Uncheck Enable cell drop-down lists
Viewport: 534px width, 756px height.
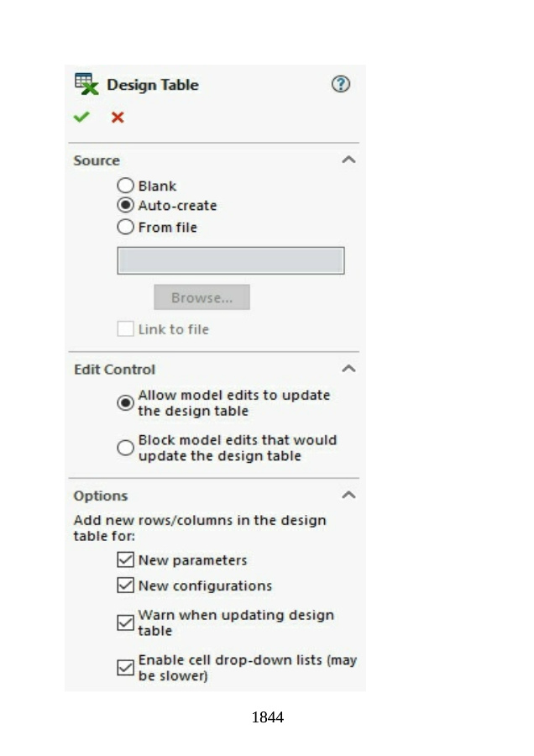tap(125, 668)
